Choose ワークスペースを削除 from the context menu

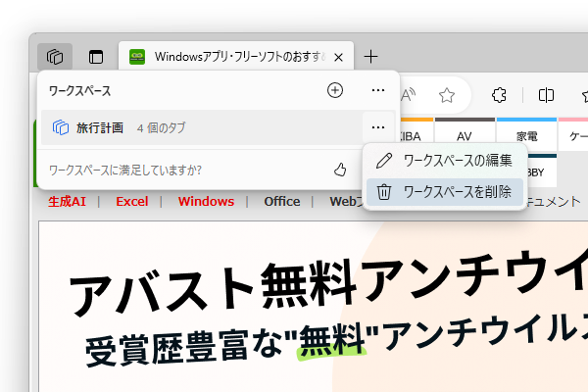click(444, 192)
